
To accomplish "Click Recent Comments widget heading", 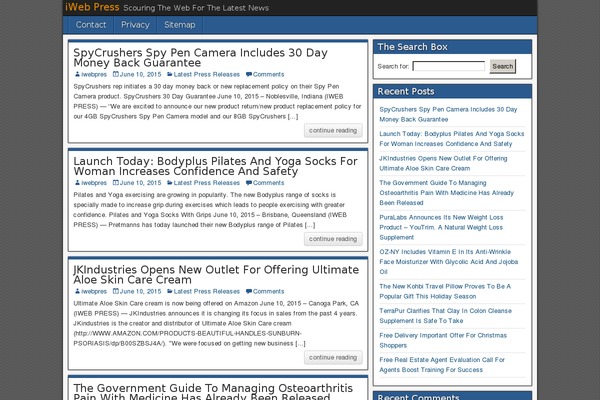I will (x=418, y=397).
